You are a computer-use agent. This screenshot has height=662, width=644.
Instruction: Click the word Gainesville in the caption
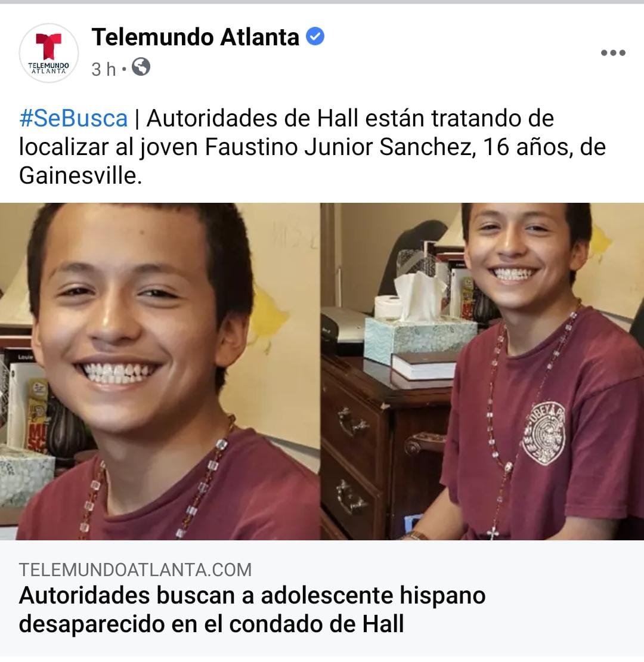[80, 175]
